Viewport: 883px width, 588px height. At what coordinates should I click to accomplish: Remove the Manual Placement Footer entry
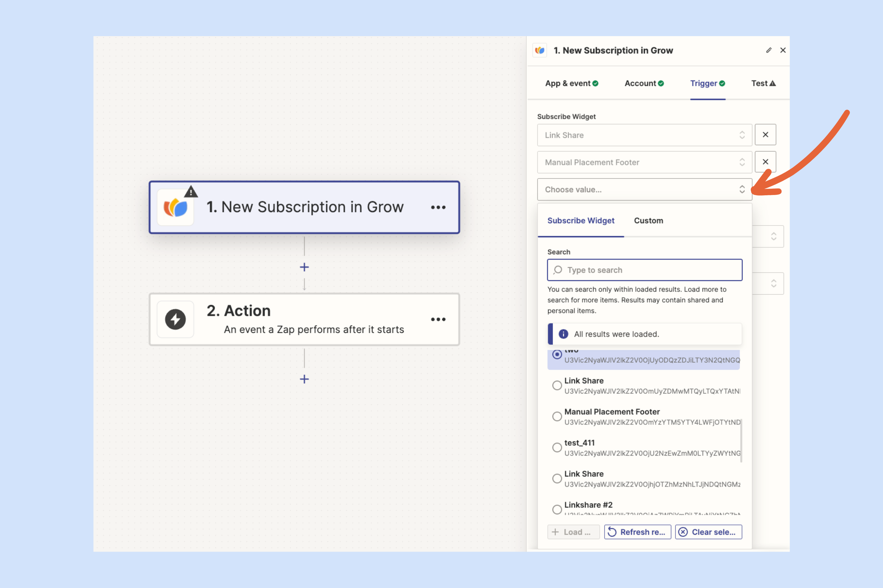[x=765, y=162]
